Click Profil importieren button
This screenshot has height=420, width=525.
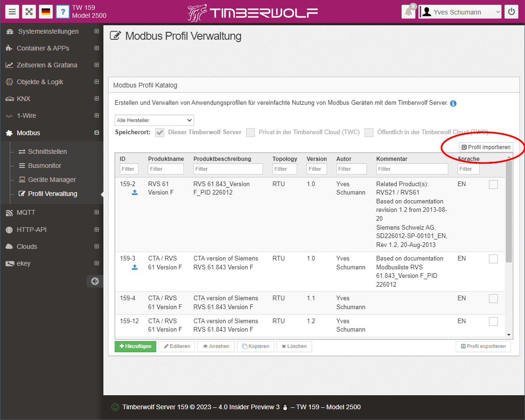tap(486, 147)
